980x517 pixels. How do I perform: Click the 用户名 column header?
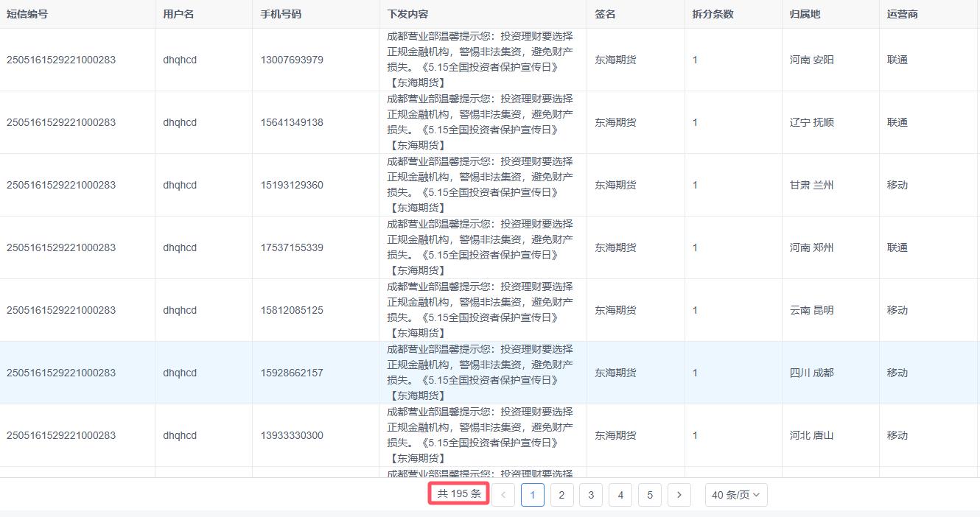178,14
